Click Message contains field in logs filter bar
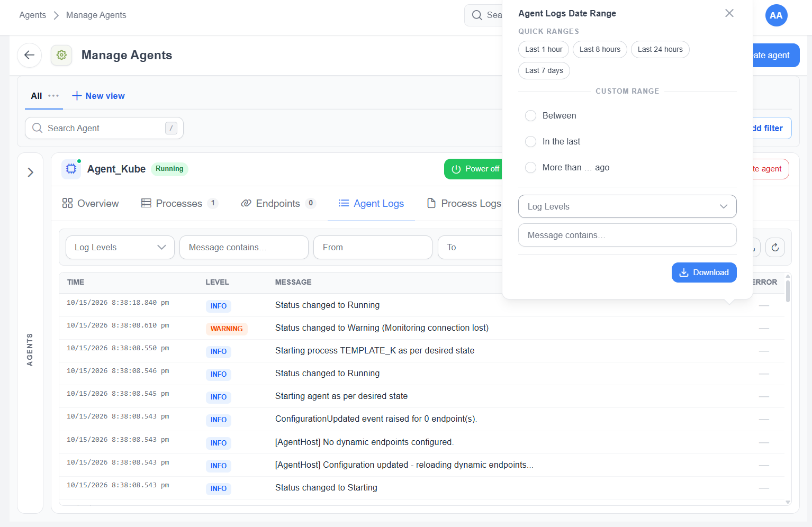This screenshot has width=812, height=527. click(244, 247)
